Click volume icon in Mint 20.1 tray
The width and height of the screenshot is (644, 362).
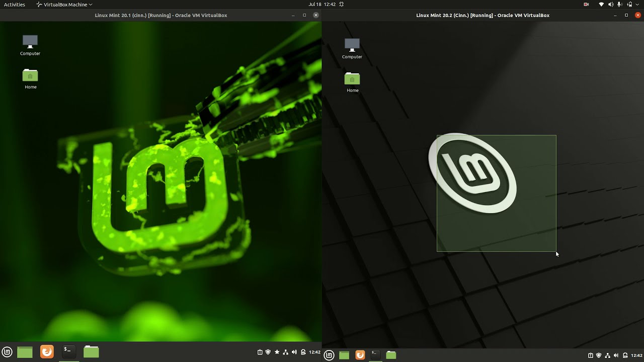(294, 352)
